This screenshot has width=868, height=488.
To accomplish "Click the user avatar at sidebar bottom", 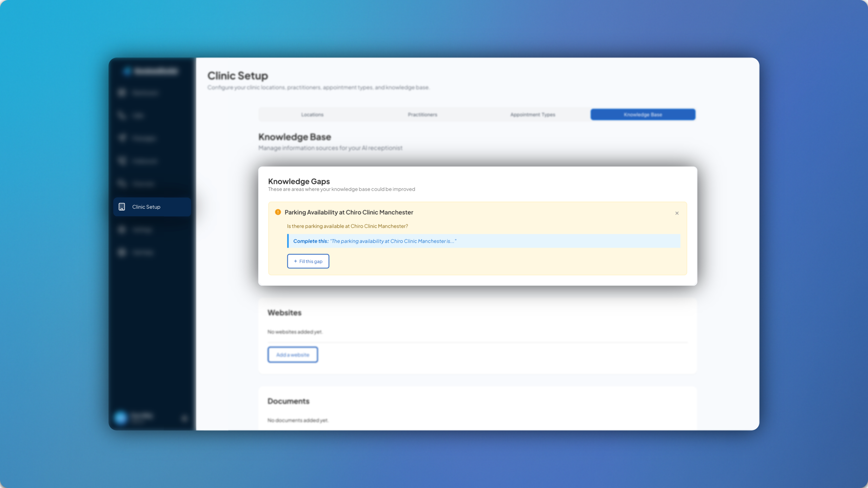I will pos(121,418).
